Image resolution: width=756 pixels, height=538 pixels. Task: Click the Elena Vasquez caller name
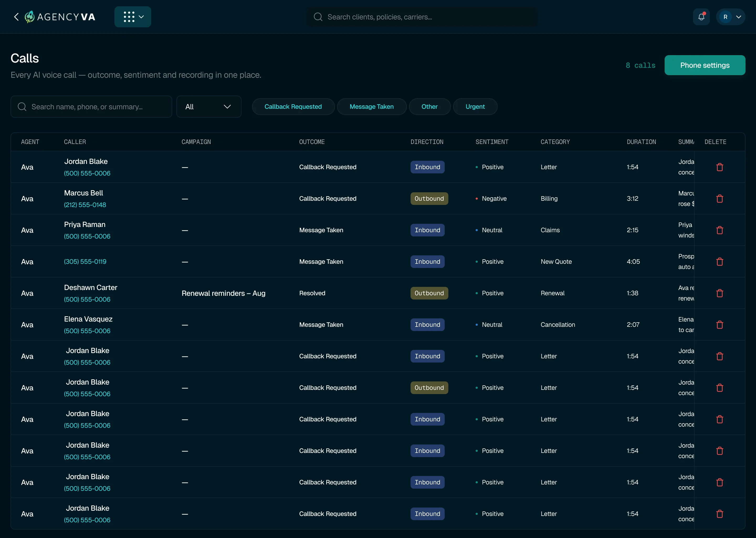[x=88, y=319]
